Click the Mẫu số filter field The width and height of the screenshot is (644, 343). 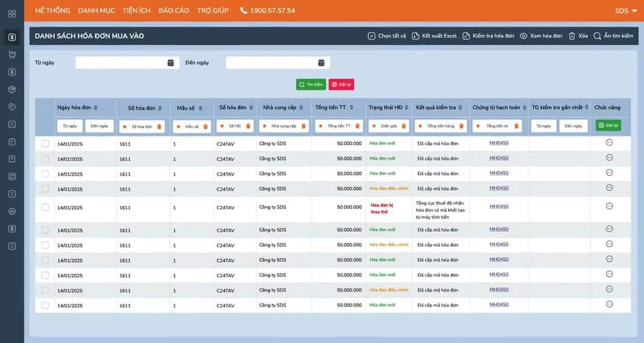192,127
